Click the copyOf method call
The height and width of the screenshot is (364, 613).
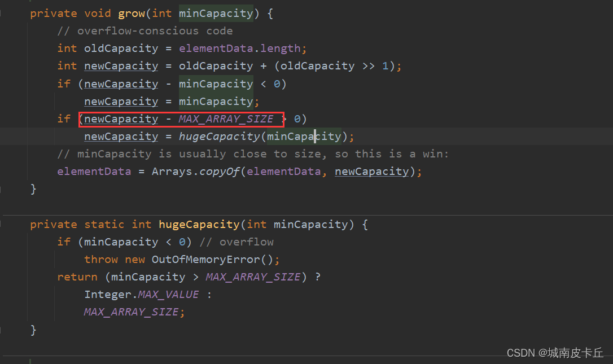tap(220, 172)
